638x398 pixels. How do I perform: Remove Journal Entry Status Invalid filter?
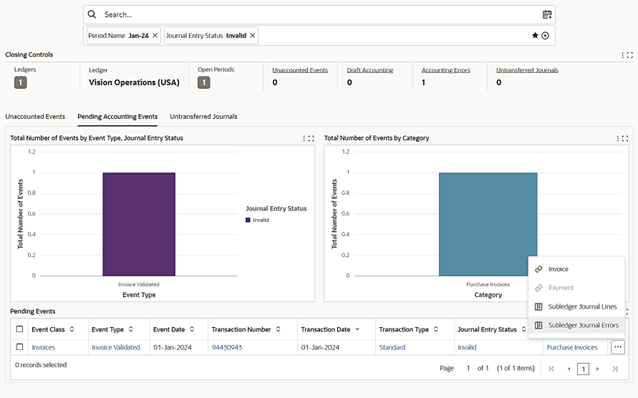[253, 36]
